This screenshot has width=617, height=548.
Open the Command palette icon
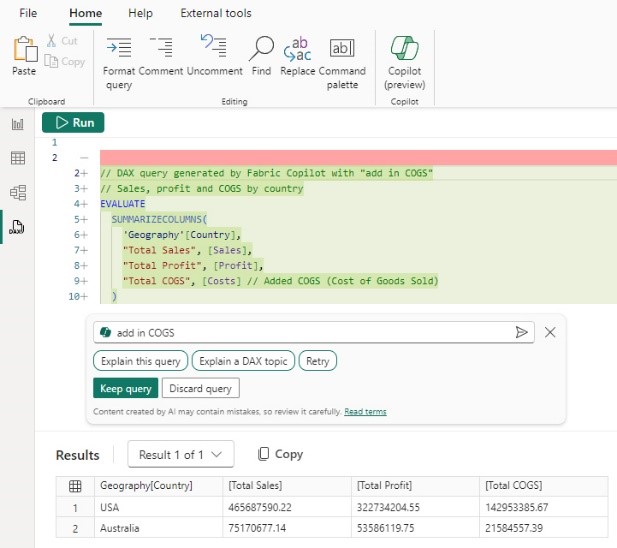click(x=342, y=48)
